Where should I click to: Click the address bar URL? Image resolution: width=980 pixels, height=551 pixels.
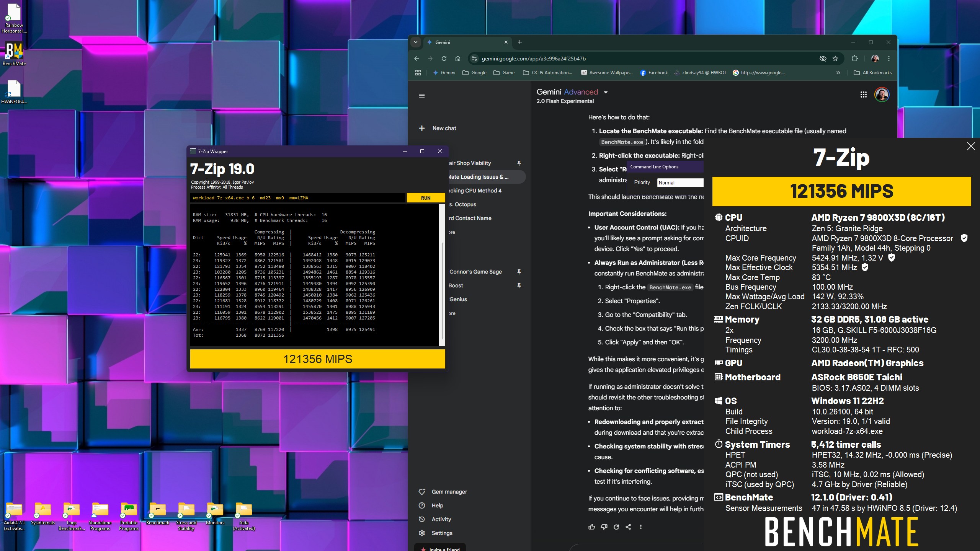click(x=534, y=59)
